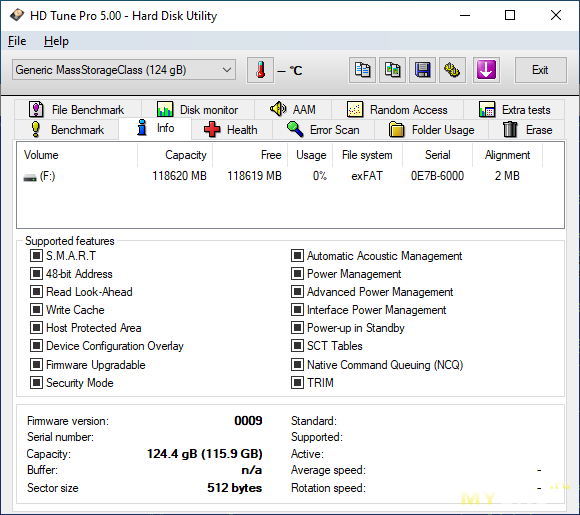
Task: Click the thermometer temperature icon
Action: click(x=260, y=70)
